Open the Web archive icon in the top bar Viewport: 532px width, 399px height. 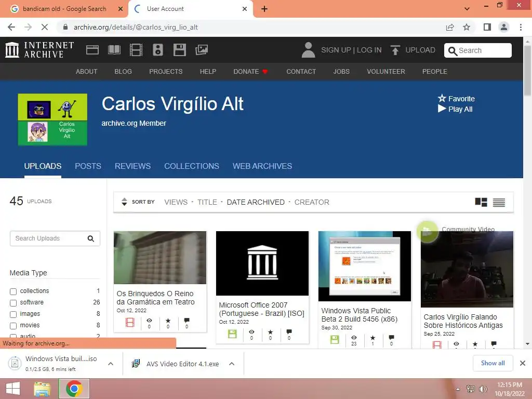[x=92, y=50]
